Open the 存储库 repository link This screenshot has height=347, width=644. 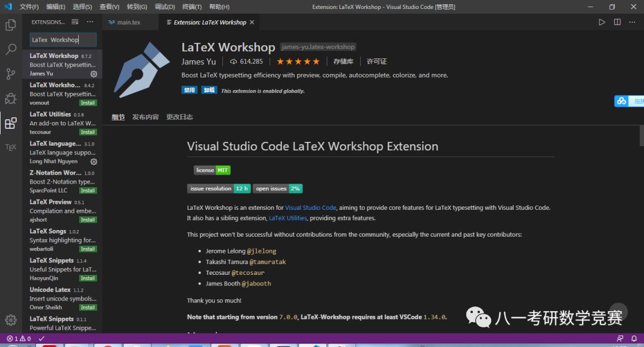[x=343, y=61]
